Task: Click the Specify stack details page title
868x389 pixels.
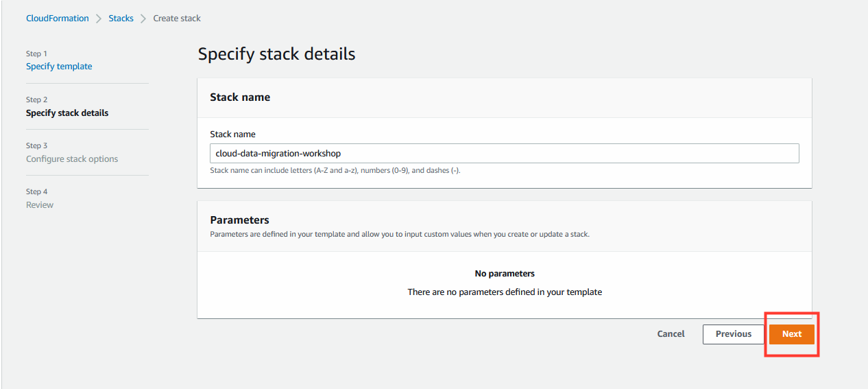Action: 276,54
